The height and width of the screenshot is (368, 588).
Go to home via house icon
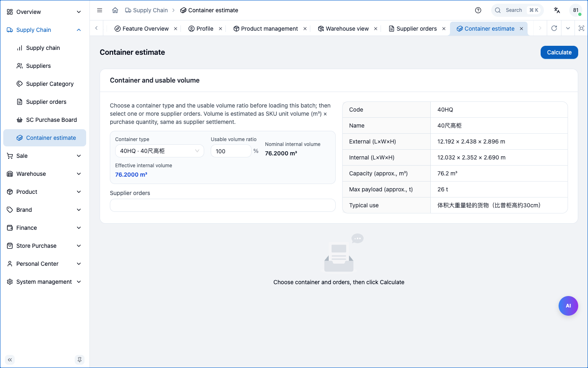point(115,10)
